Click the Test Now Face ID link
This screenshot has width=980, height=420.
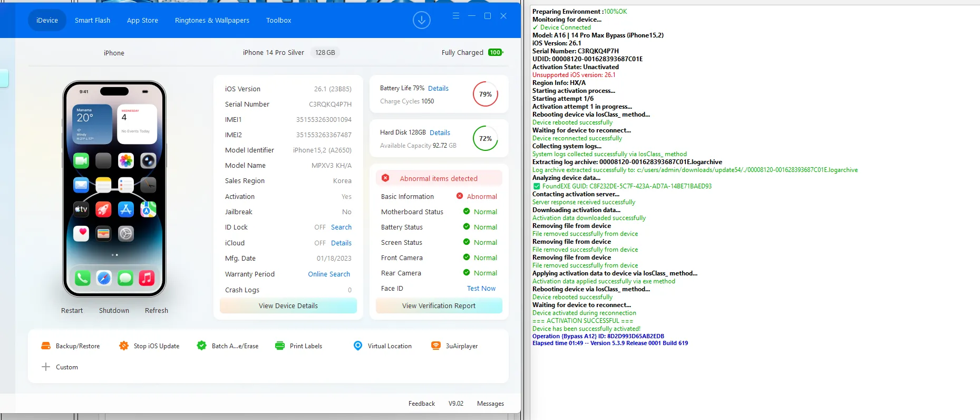(x=481, y=289)
